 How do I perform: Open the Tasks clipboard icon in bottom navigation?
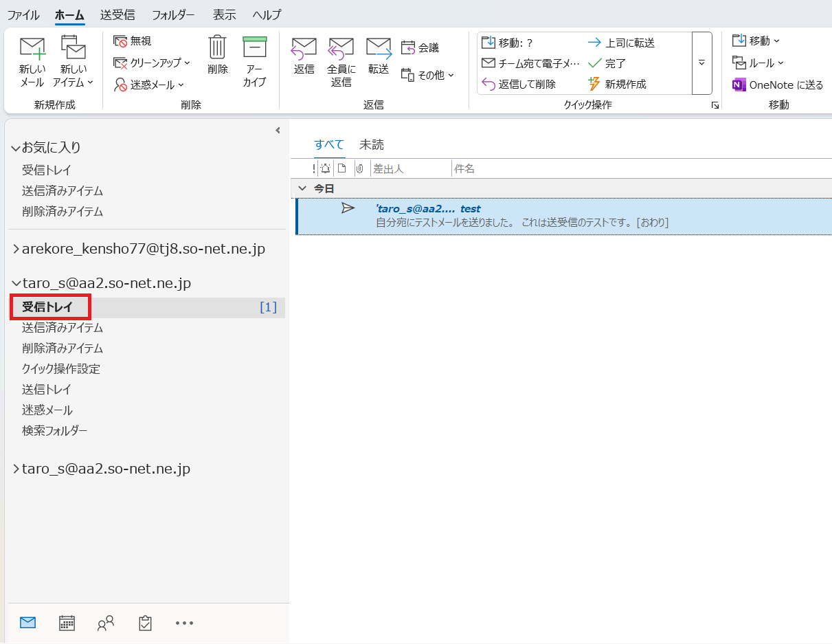click(x=145, y=623)
